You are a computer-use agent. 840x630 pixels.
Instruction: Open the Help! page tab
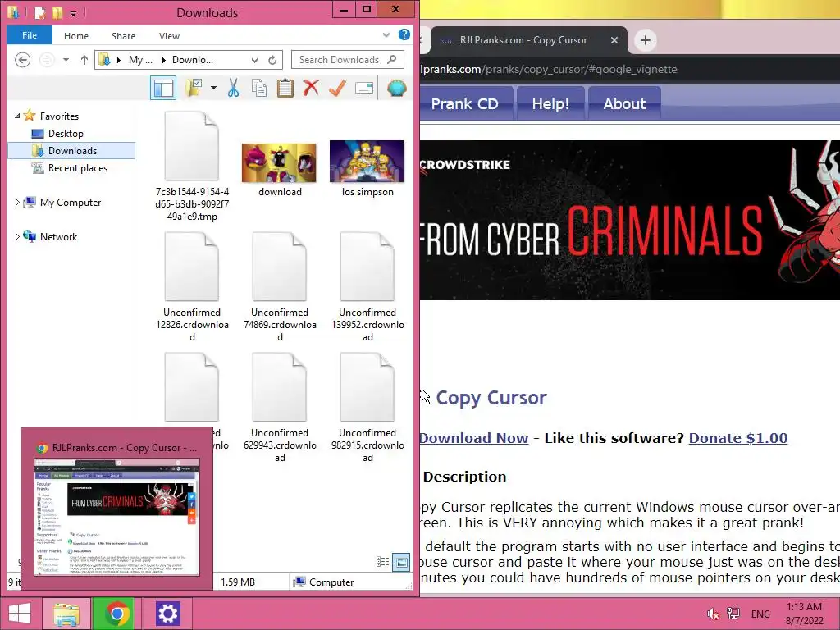coord(550,103)
